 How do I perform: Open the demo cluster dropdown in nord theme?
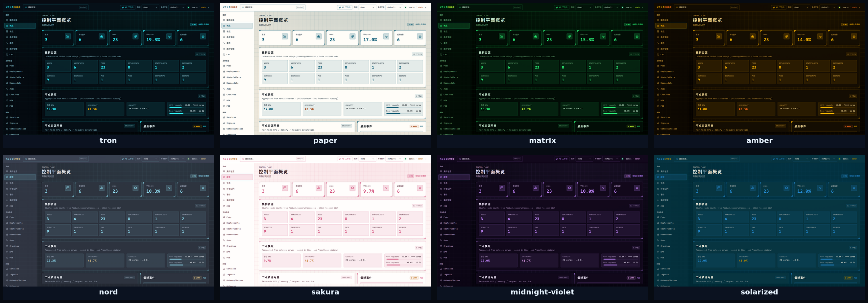click(150, 159)
